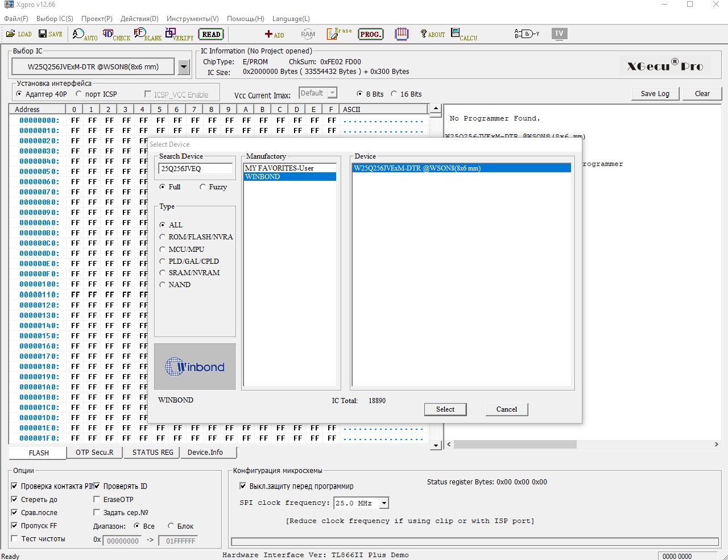Click the Search Device input field
This screenshot has width=728, height=560.
tap(195, 169)
